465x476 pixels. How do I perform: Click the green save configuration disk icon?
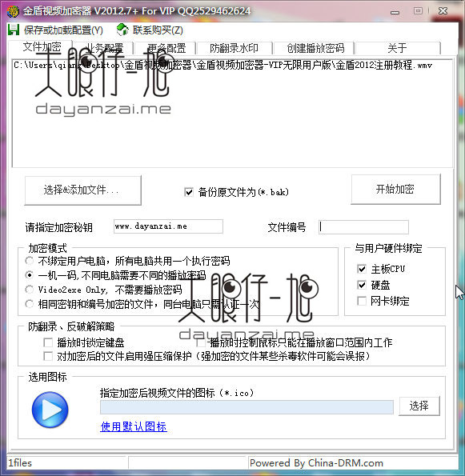coord(14,30)
